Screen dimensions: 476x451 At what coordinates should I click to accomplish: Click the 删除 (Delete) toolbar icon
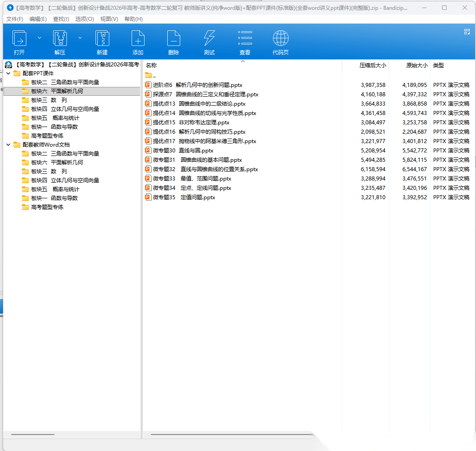coord(174,39)
